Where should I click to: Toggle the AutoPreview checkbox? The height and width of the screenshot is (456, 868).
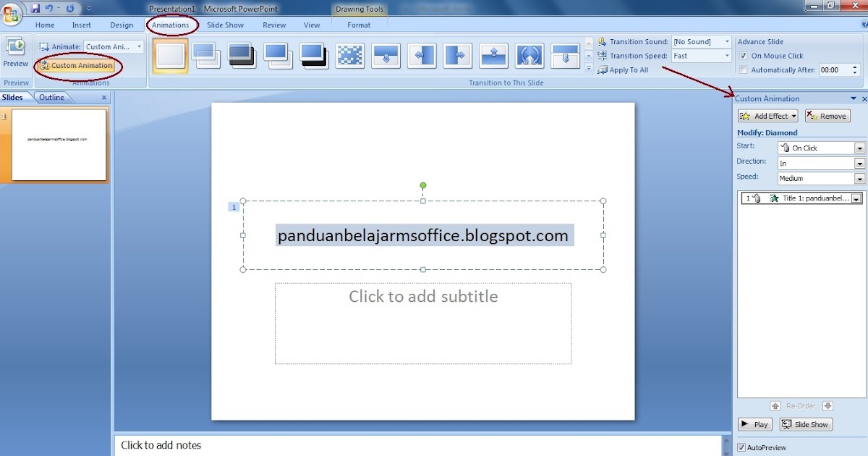[741, 447]
